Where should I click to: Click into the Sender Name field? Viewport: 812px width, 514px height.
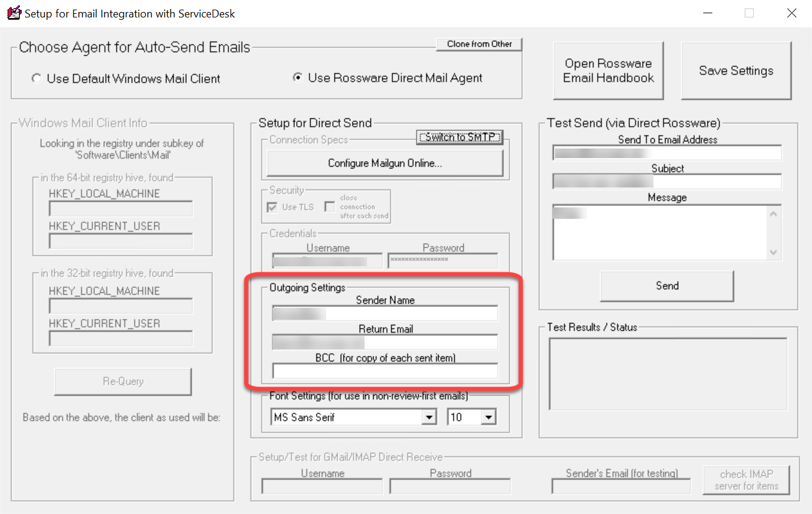pyautogui.click(x=385, y=313)
